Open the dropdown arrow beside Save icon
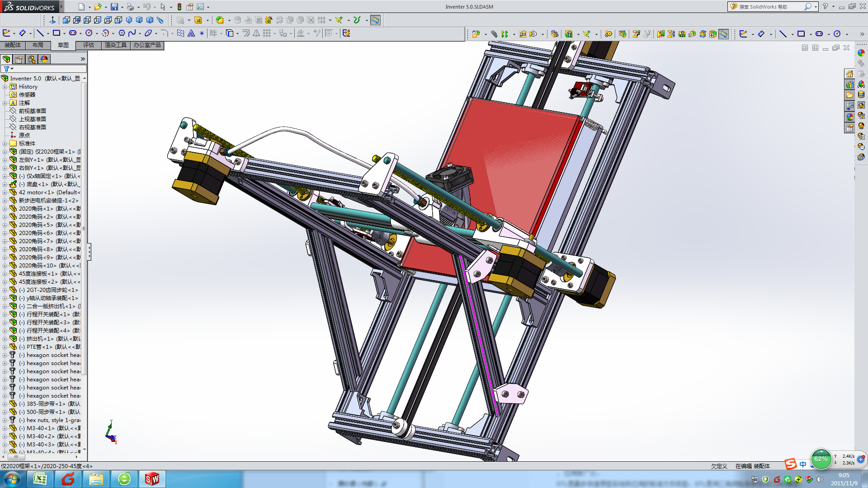Screen dimensions: 868x488 [x=122, y=7]
